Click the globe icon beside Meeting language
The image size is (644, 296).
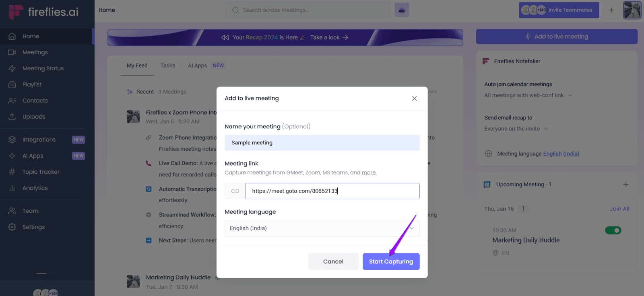pyautogui.click(x=488, y=154)
